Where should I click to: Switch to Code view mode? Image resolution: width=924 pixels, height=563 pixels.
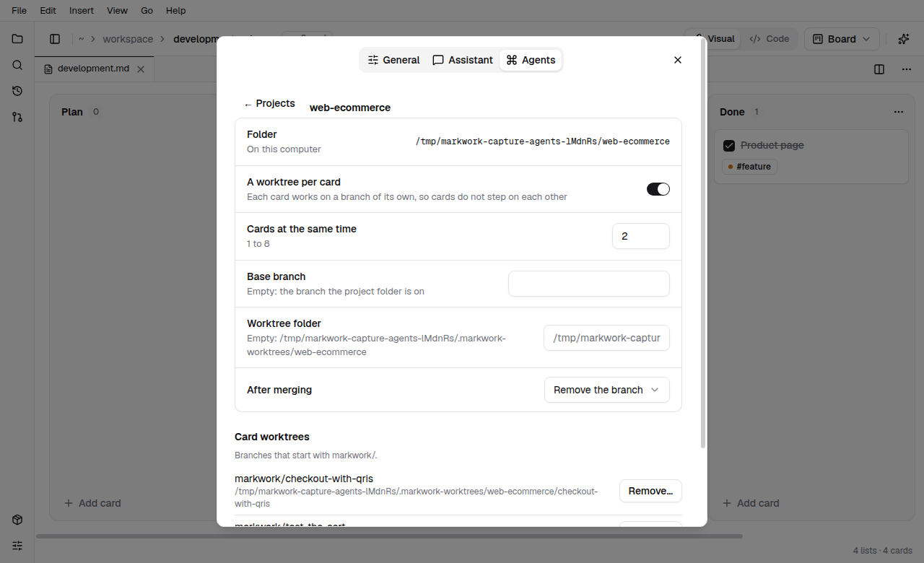point(769,39)
